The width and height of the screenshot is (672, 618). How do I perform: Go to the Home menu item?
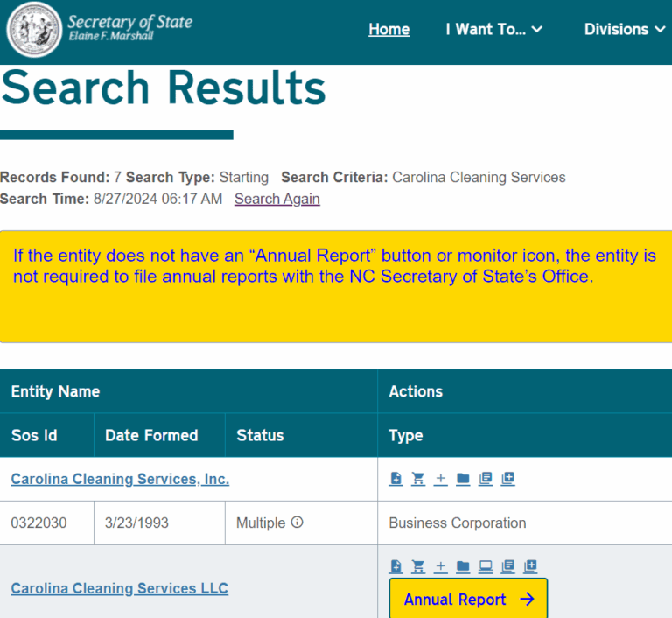(388, 30)
